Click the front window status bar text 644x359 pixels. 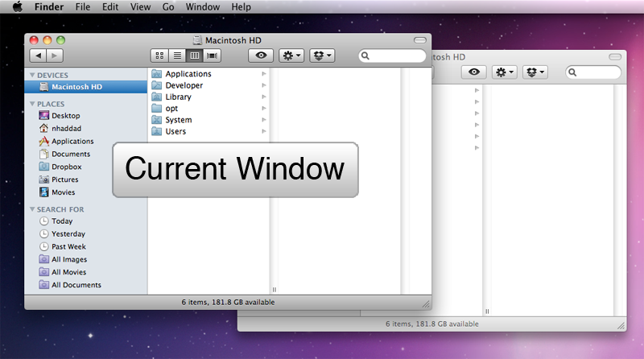click(x=228, y=303)
